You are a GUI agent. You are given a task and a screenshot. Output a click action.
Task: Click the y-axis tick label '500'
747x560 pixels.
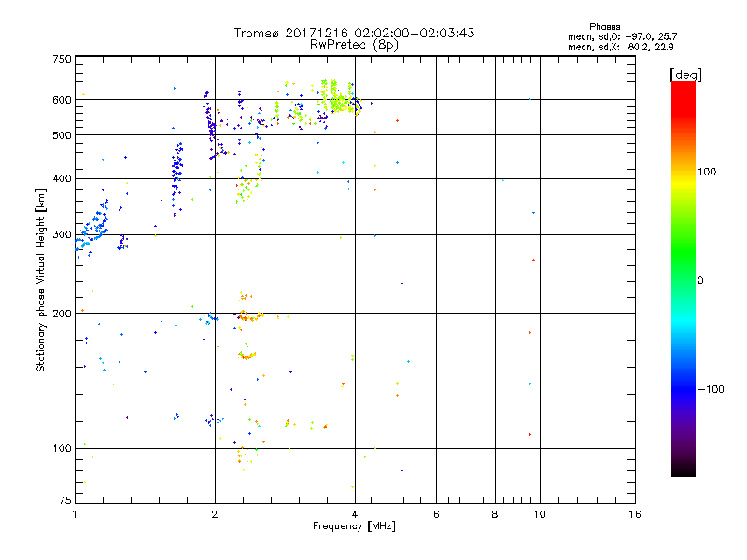62,135
